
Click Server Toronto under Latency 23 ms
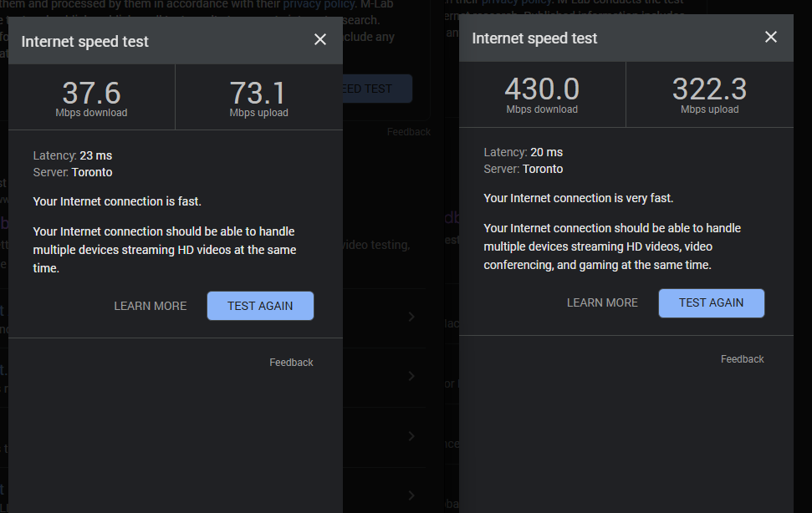tap(73, 172)
